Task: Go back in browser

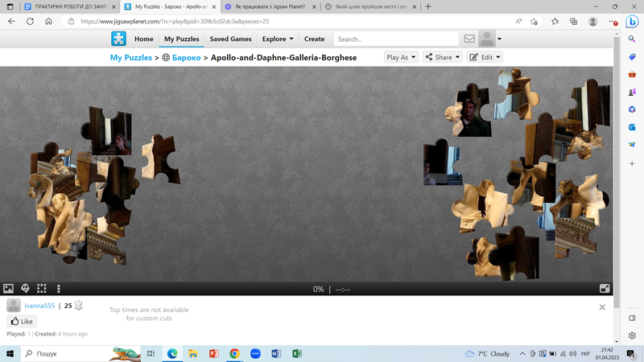Action: pyautogui.click(x=11, y=22)
